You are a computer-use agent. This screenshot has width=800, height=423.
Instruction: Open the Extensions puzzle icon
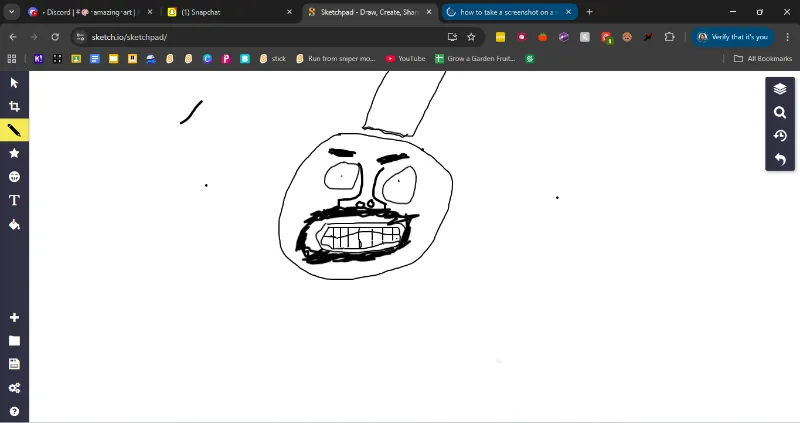pos(669,37)
